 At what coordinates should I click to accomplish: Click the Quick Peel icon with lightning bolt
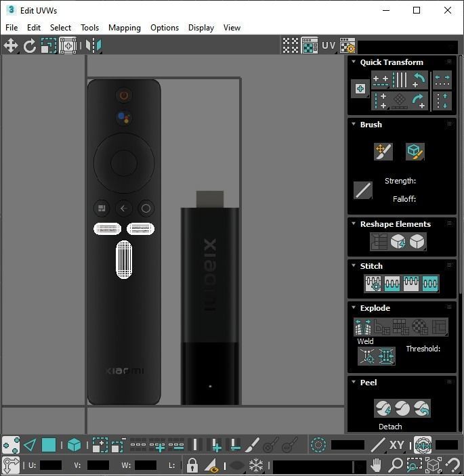point(383,408)
